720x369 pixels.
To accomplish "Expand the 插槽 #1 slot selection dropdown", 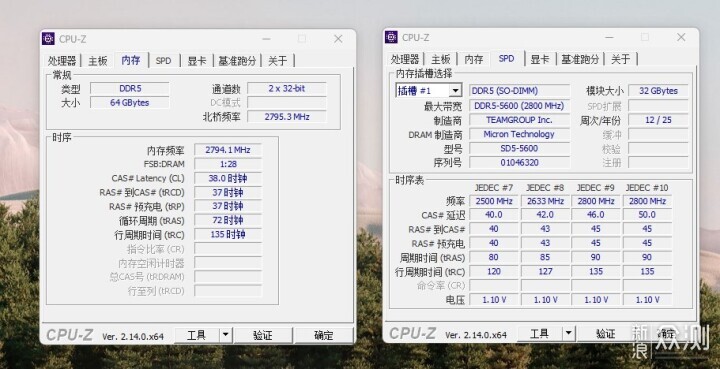I will [456, 90].
